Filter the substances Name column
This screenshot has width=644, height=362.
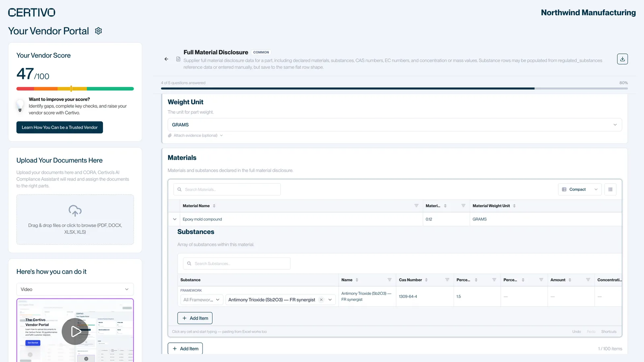pyautogui.click(x=390, y=280)
